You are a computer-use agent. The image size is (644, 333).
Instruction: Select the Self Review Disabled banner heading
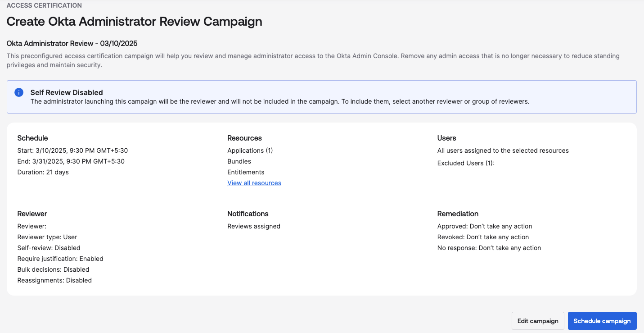point(67,92)
